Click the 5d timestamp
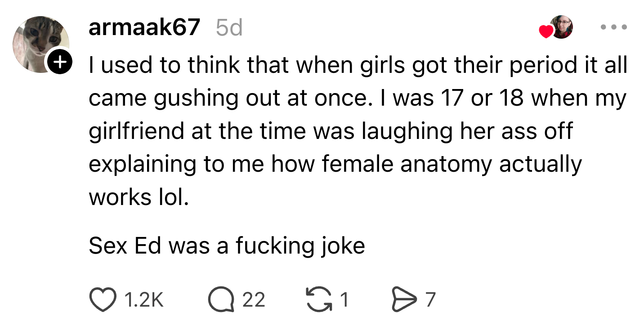 tap(229, 28)
